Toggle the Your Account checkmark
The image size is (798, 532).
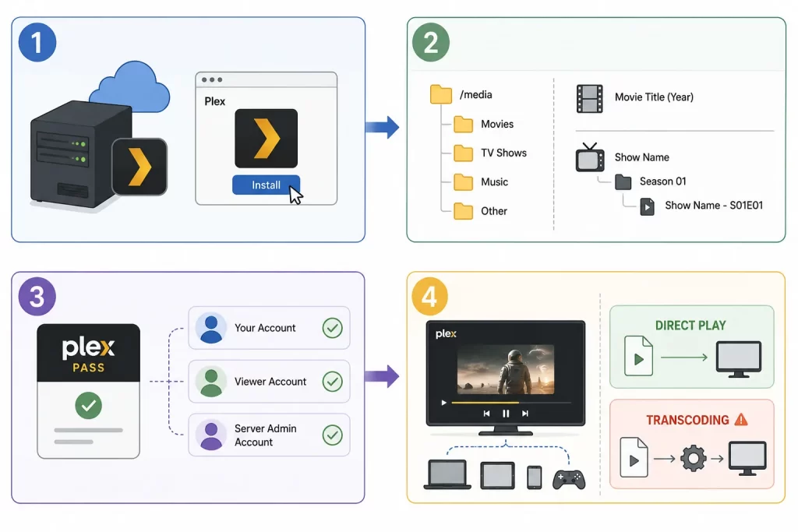332,328
